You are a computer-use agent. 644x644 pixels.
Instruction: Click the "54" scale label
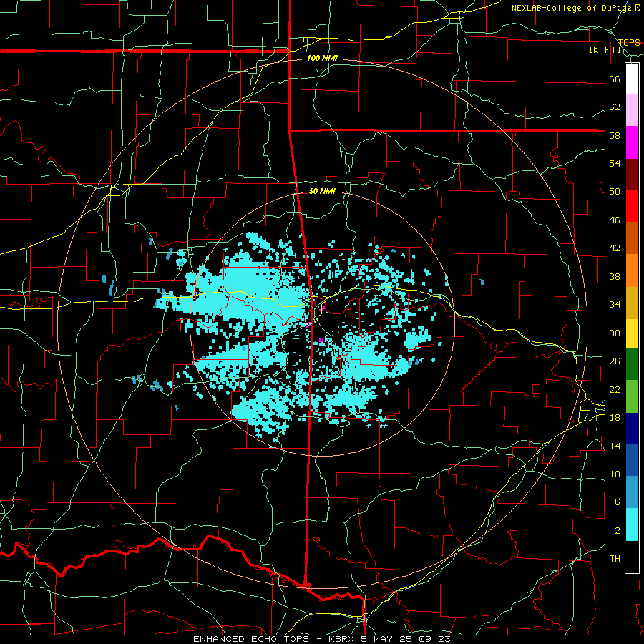(x=615, y=163)
